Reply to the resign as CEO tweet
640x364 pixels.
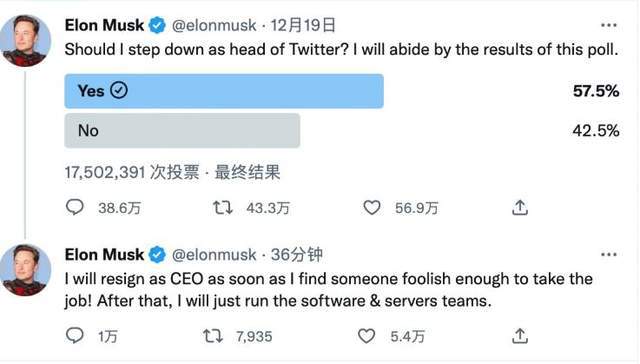click(75, 335)
